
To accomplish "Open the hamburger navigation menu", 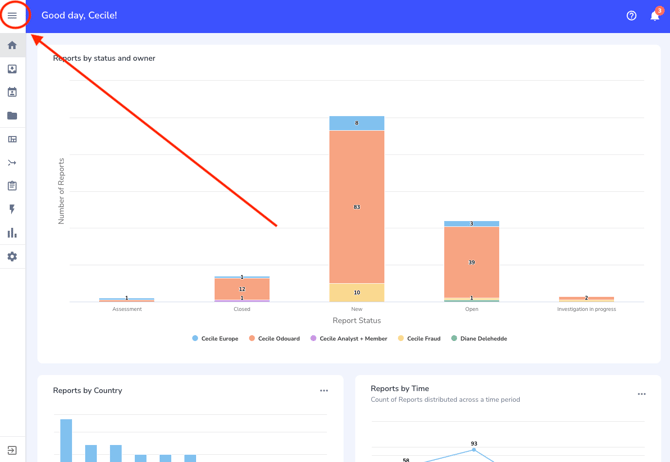I will pos(12,16).
